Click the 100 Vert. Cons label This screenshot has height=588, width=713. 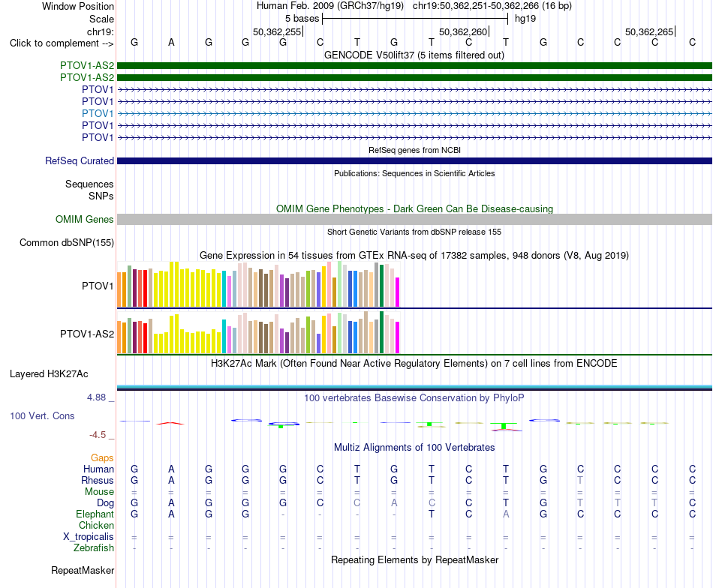click(x=42, y=415)
